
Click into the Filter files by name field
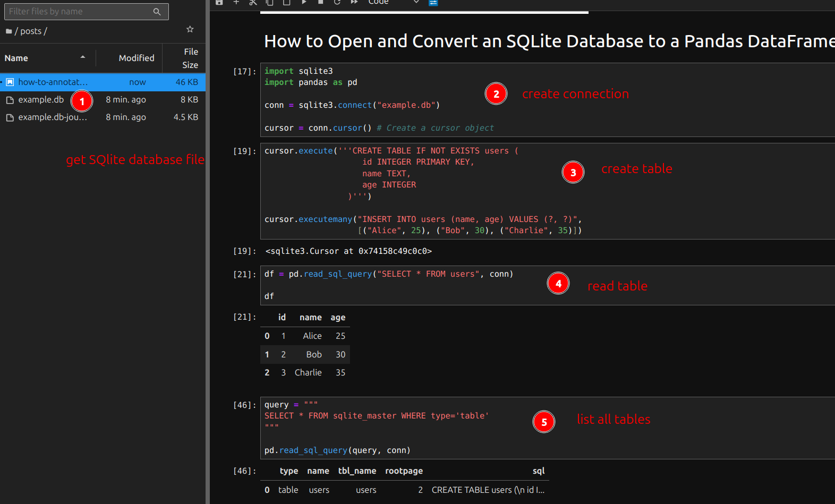click(80, 12)
